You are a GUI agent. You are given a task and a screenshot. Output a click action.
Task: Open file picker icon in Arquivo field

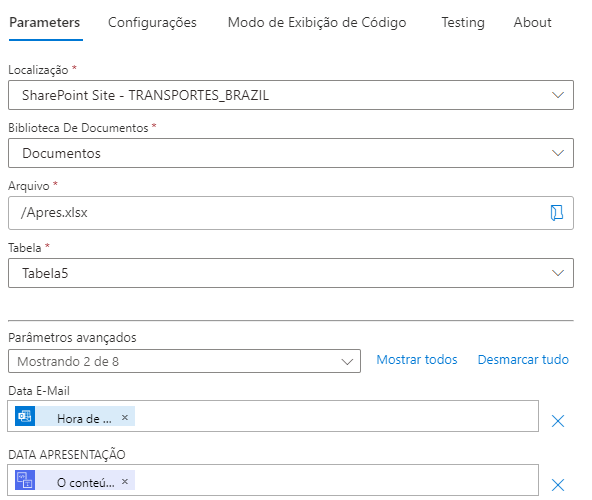pyautogui.click(x=557, y=213)
